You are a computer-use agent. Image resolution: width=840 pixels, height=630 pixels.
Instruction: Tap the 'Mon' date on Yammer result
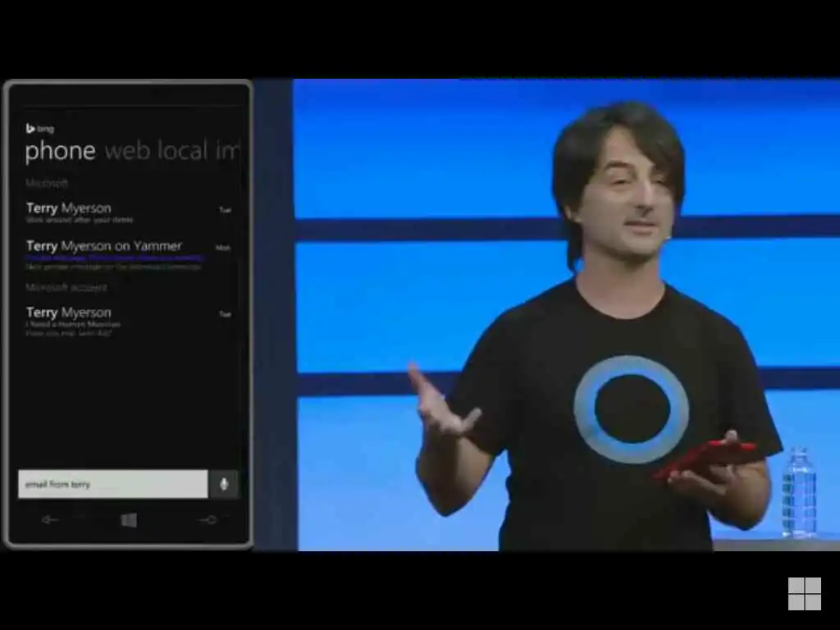[223, 248]
